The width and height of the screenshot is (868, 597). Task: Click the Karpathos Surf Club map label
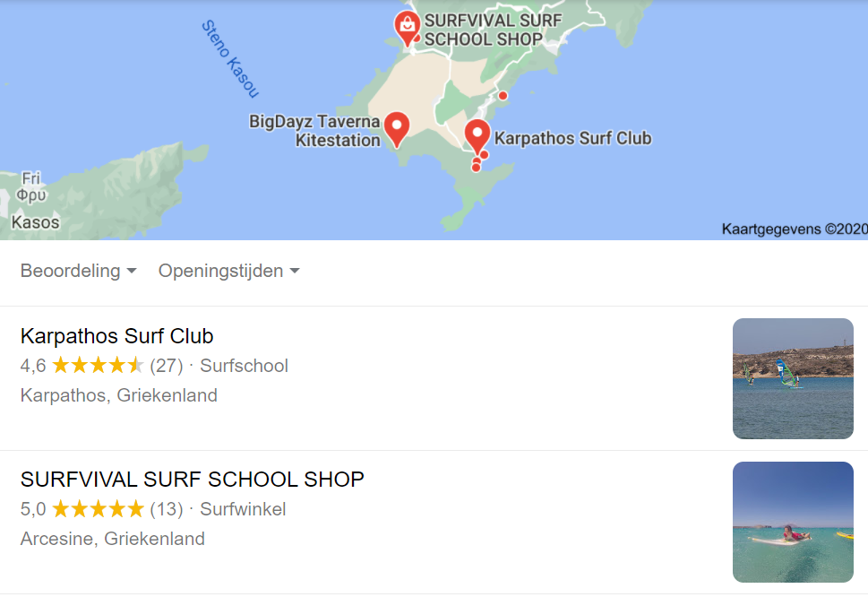tap(572, 139)
